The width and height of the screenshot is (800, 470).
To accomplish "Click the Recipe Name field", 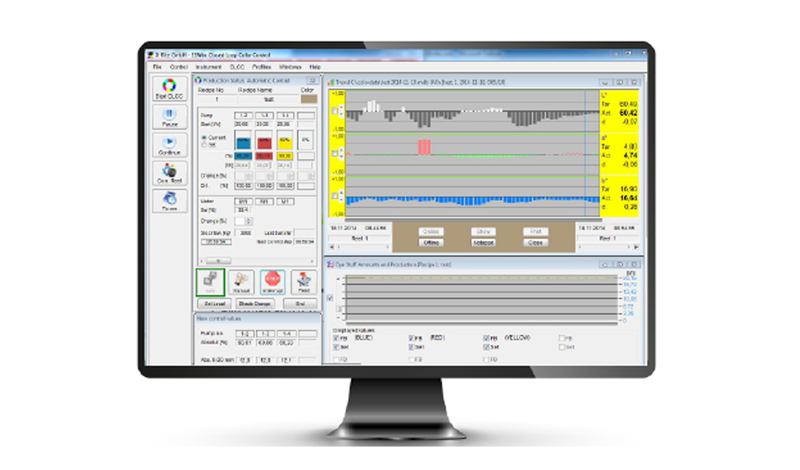I will tap(268, 100).
